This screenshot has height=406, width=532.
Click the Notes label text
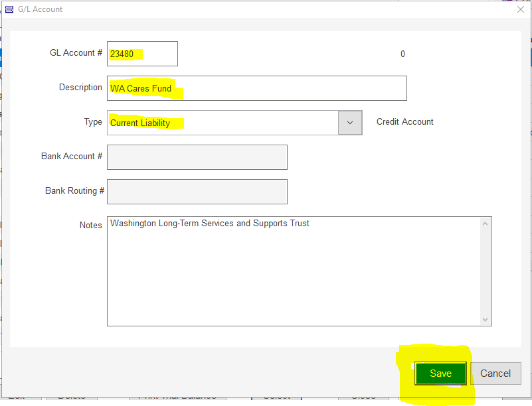coord(90,226)
